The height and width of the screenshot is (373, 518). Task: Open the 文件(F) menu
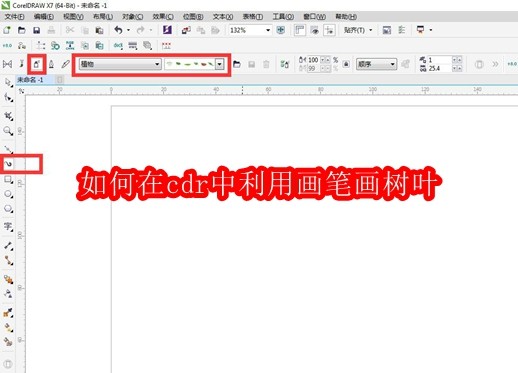click(x=14, y=16)
